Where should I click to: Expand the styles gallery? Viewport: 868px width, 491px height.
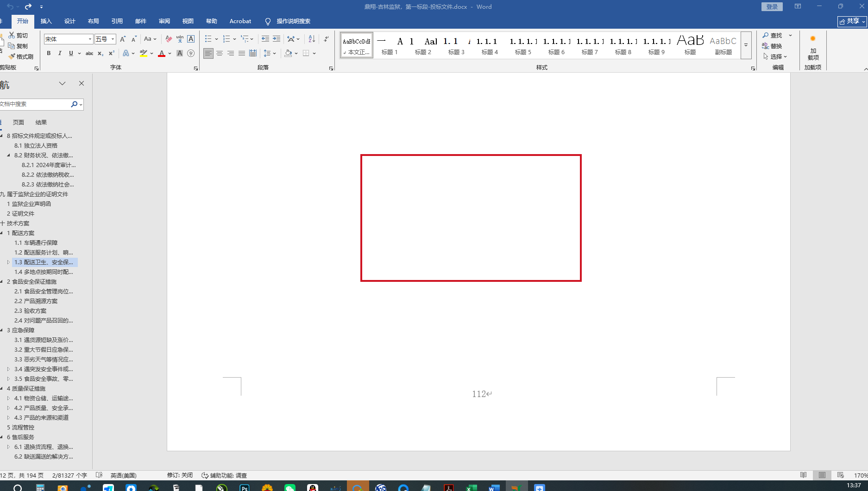pos(746,45)
